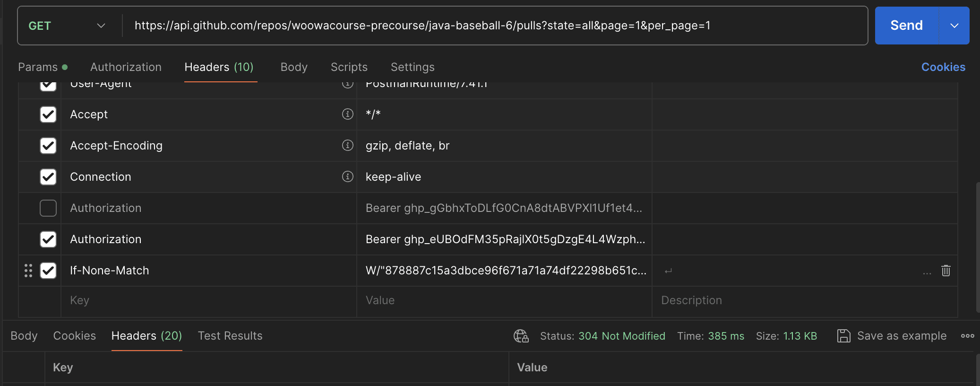Delete the If-None-Match header with trash icon
Screen dimensions: 980x386
(x=946, y=271)
